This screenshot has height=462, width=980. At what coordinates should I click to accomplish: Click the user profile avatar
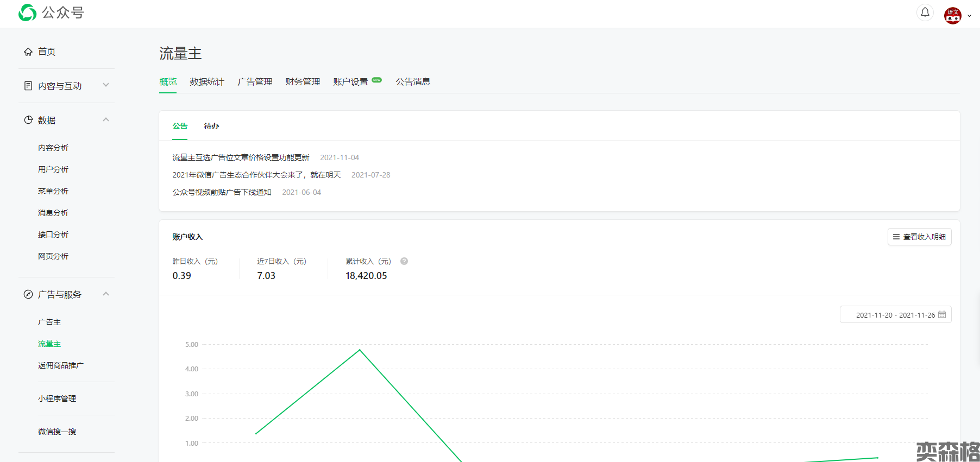(x=952, y=16)
